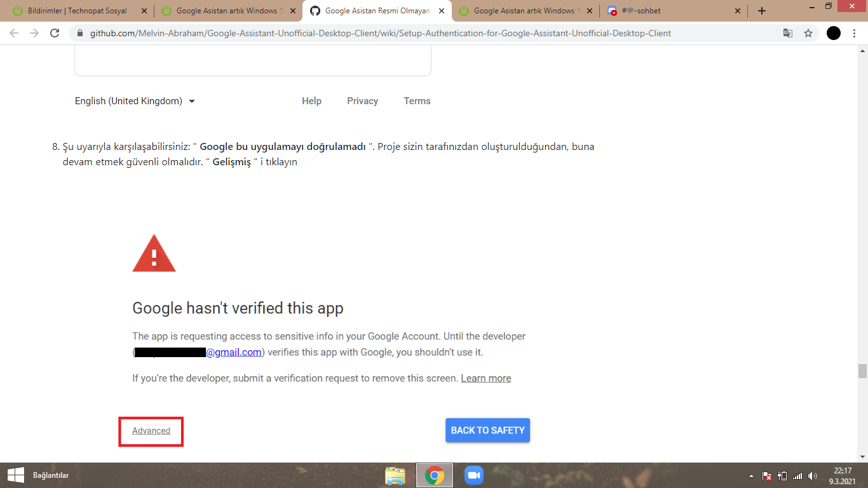Screen dimensions: 868x488
Task: Close the #-sohbet tab
Action: [738, 11]
